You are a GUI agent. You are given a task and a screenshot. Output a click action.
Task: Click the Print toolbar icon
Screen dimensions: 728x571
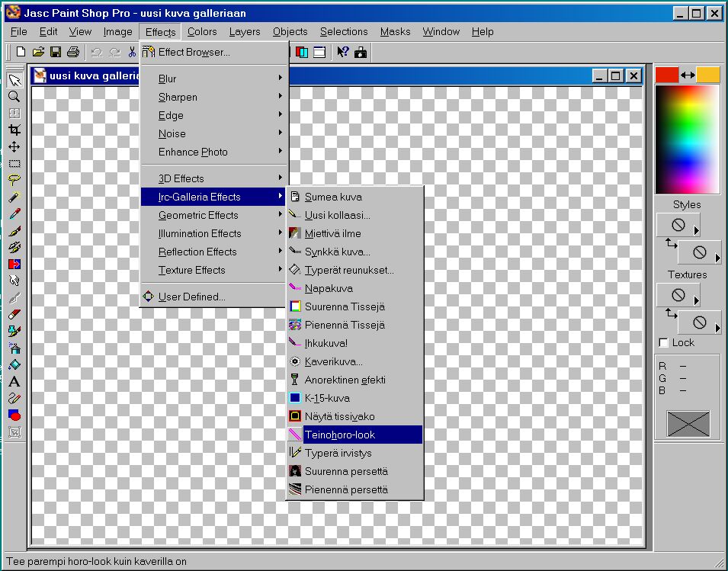[73, 52]
